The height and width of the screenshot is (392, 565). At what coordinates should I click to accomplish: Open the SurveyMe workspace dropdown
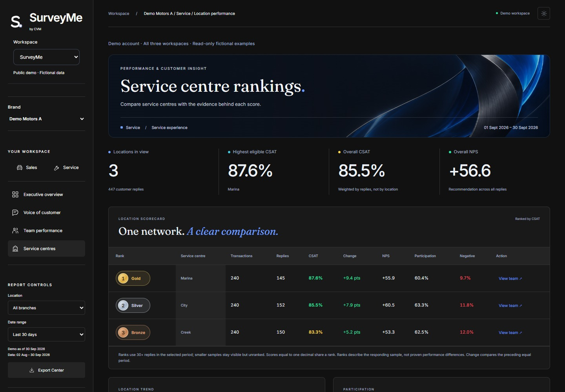pyautogui.click(x=46, y=57)
